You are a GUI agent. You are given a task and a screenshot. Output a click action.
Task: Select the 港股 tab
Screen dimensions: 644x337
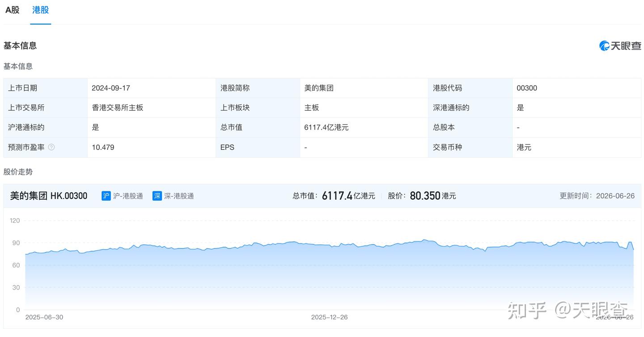[41, 10]
